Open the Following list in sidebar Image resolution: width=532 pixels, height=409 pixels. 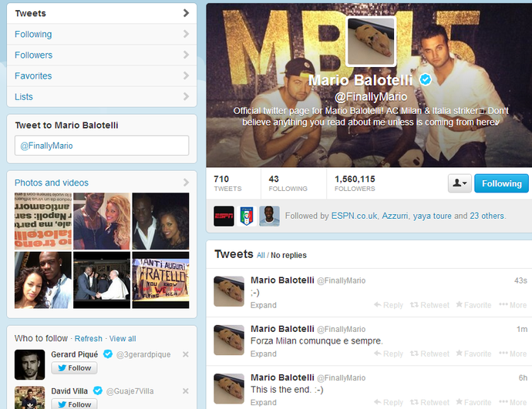click(102, 34)
